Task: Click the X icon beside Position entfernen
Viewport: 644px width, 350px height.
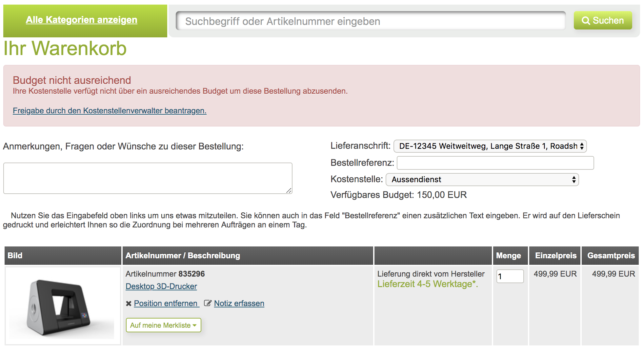Action: click(x=129, y=303)
